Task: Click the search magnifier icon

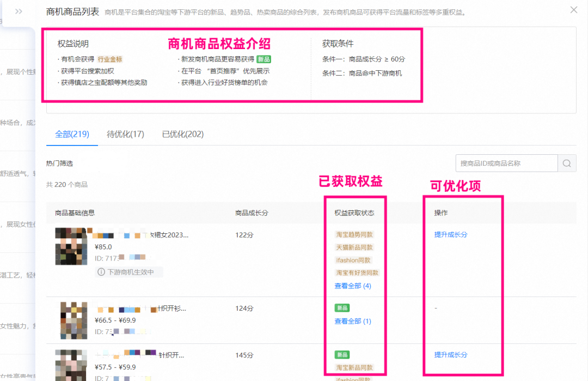Action: [567, 163]
